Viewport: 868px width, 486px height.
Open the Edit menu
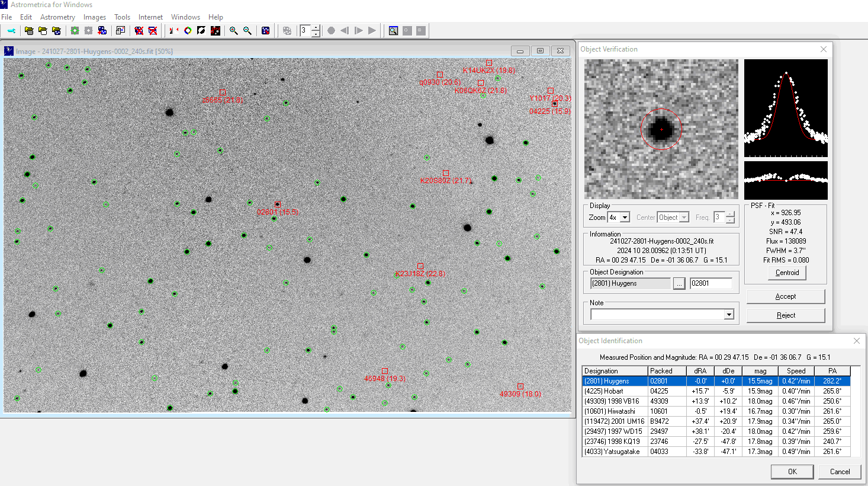[26, 17]
